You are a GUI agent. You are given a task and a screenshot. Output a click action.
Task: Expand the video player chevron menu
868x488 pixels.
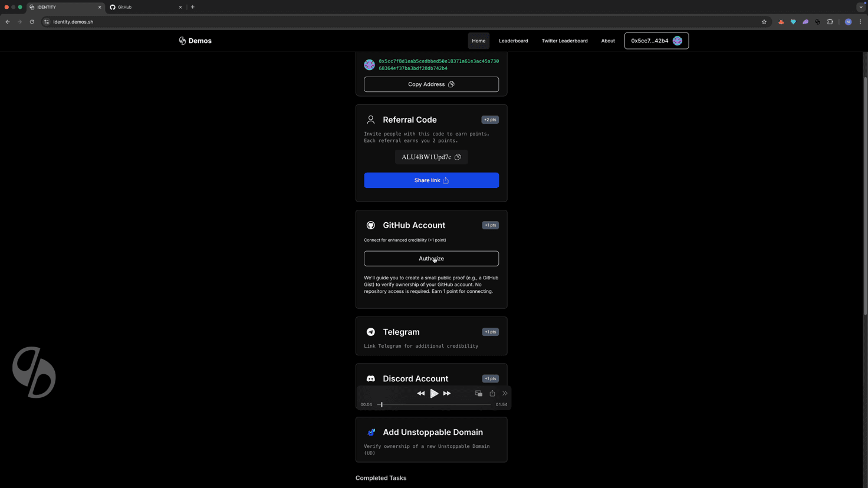click(505, 393)
